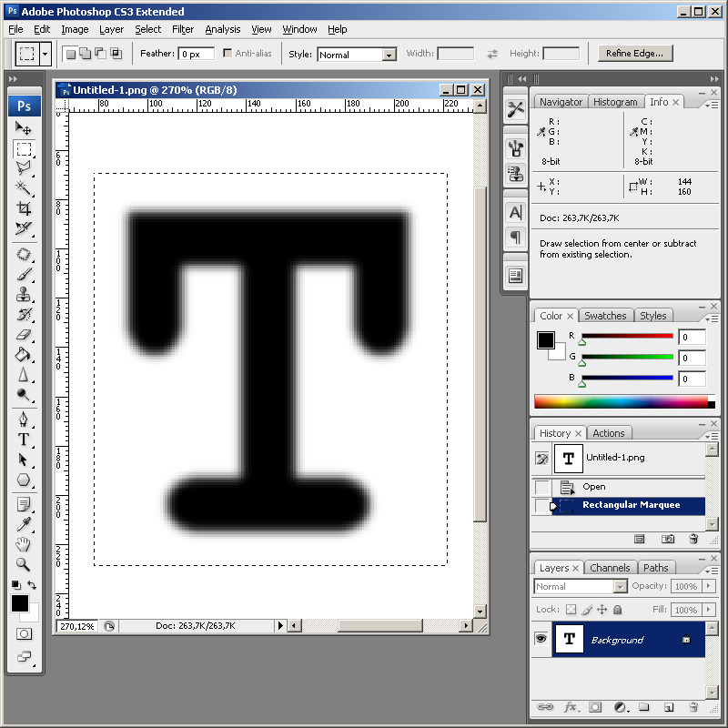
Task: Select the Notes tool
Action: pyautogui.click(x=24, y=504)
